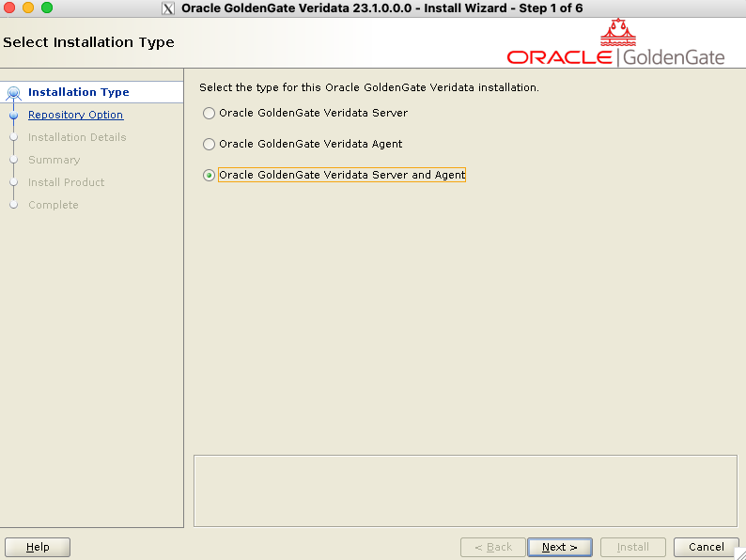Viewport: 746px width, 560px height.
Task: Select Oracle GoldenGate Veridata Server option
Action: click(x=209, y=114)
